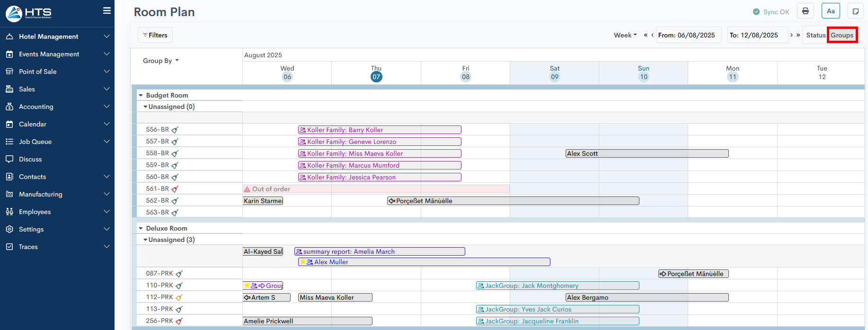
Task: Click the Aa font size button
Action: tap(831, 11)
